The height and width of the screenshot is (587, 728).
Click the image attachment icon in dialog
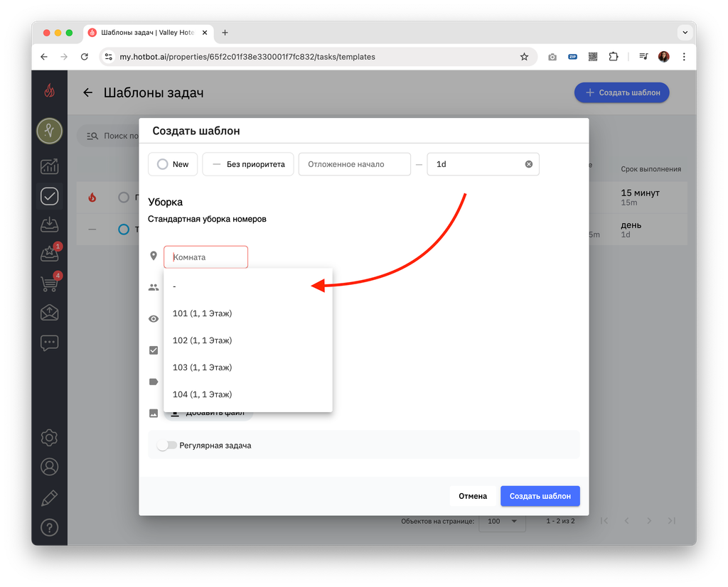pyautogui.click(x=154, y=413)
